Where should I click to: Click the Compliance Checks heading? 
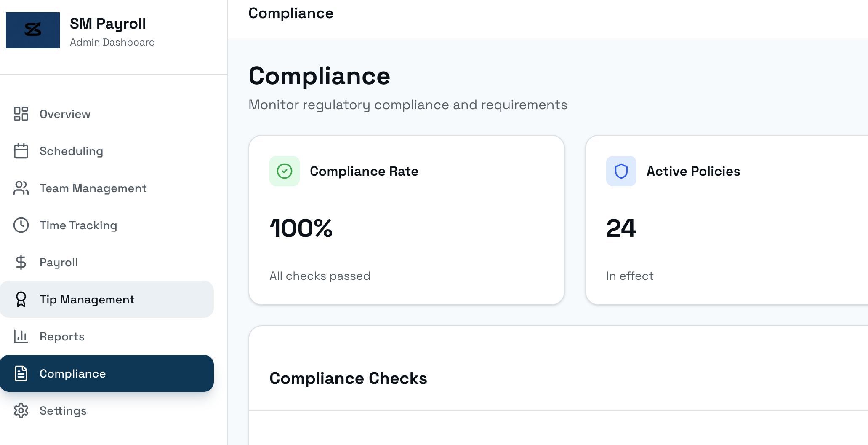click(348, 378)
